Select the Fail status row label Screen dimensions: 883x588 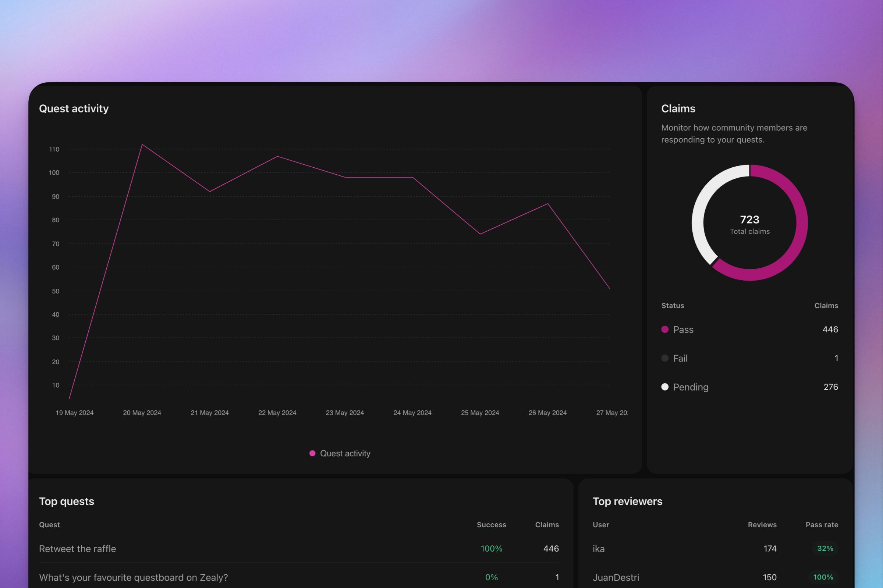[x=680, y=358]
